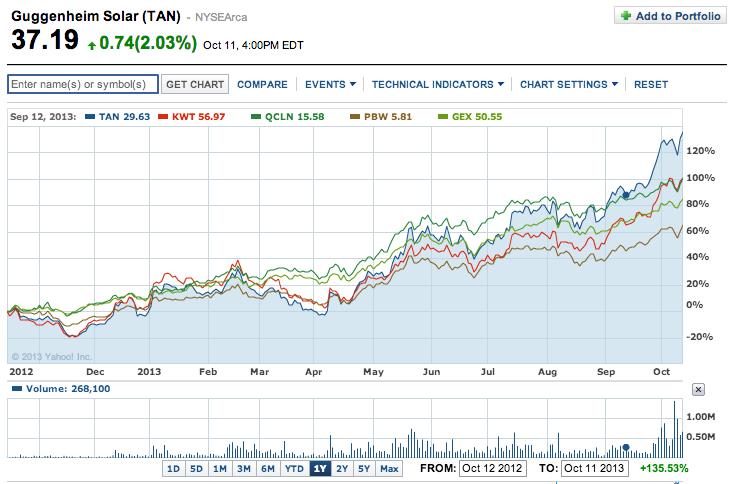Screen dimensions: 731x484
Task: Focus the symbol name input field
Action: [83, 84]
